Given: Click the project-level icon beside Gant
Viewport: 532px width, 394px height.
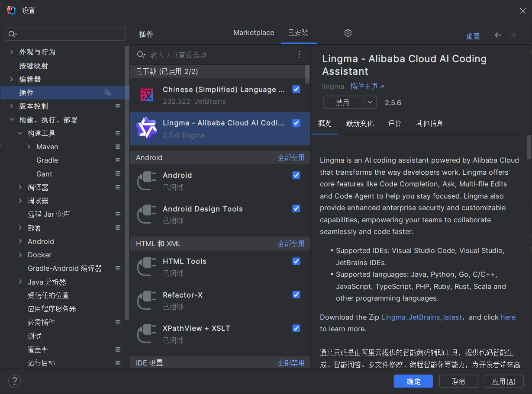Looking at the screenshot, I should coord(118,174).
